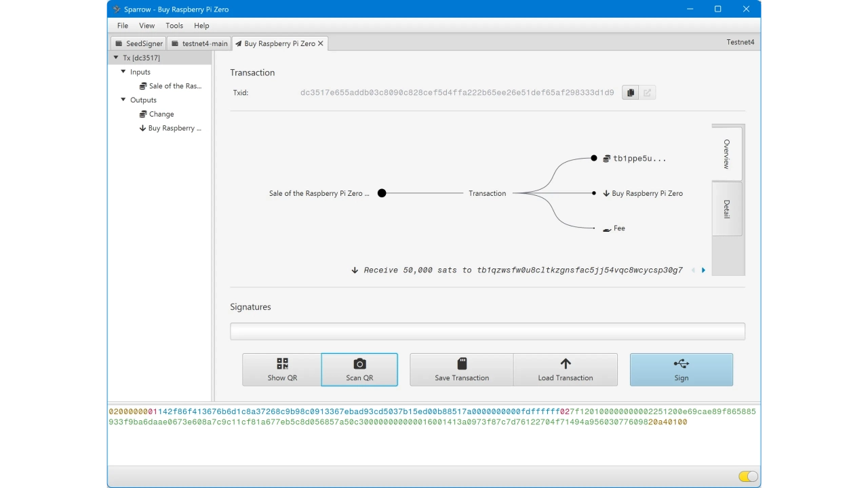Copy the transaction ID to clipboard
Screen dimensions: 868x488
[630, 93]
